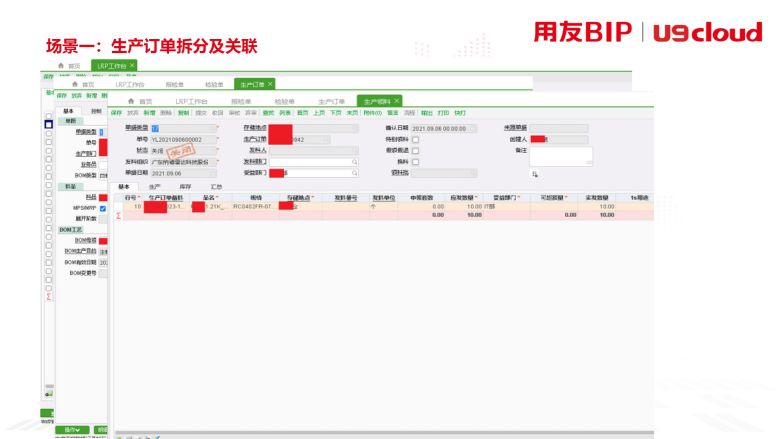Go to 上页 record in toolbar
The image size is (781, 439).
[x=319, y=113]
